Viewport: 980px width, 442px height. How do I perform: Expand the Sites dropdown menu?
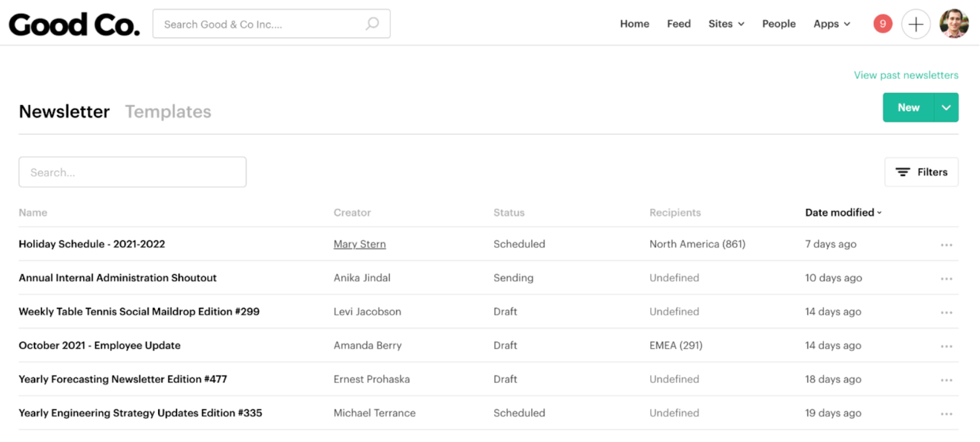[726, 24]
